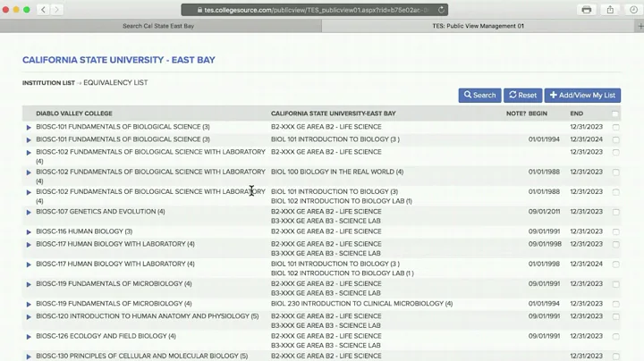Screen dimensions: 644x361
Task: Click the NOTE? column header
Action: [516, 113]
